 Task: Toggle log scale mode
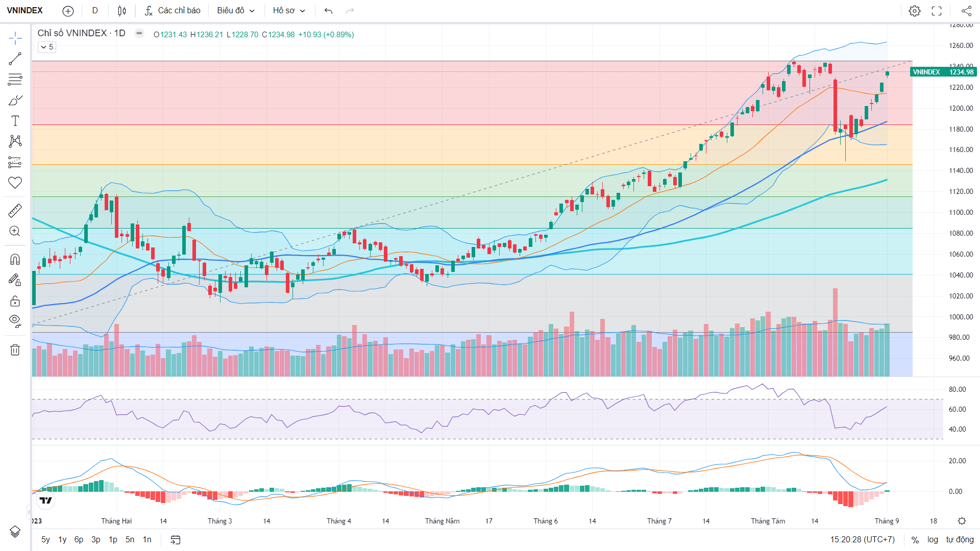933,540
